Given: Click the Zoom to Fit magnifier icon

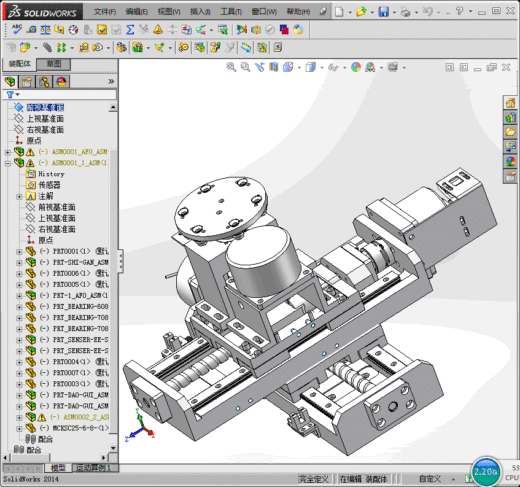Looking at the screenshot, I should (x=231, y=67).
